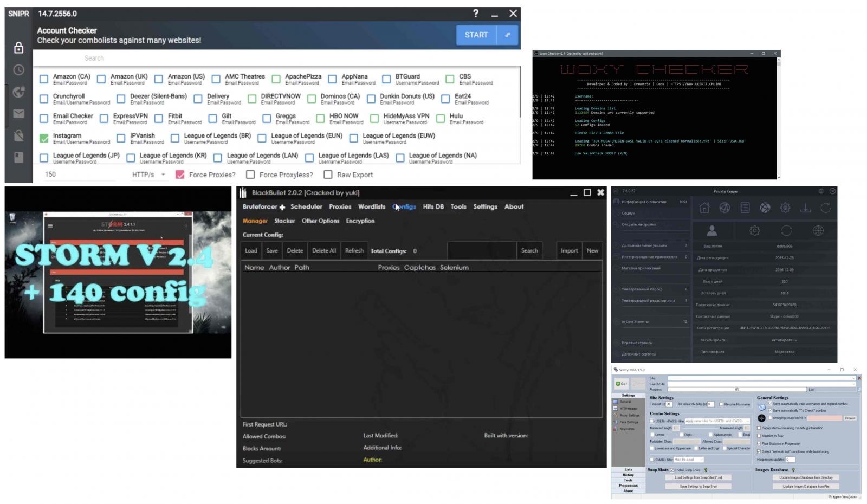The width and height of the screenshot is (867, 504).
Task: Open the HTTP/s proxy type dropdown
Action: tap(148, 175)
